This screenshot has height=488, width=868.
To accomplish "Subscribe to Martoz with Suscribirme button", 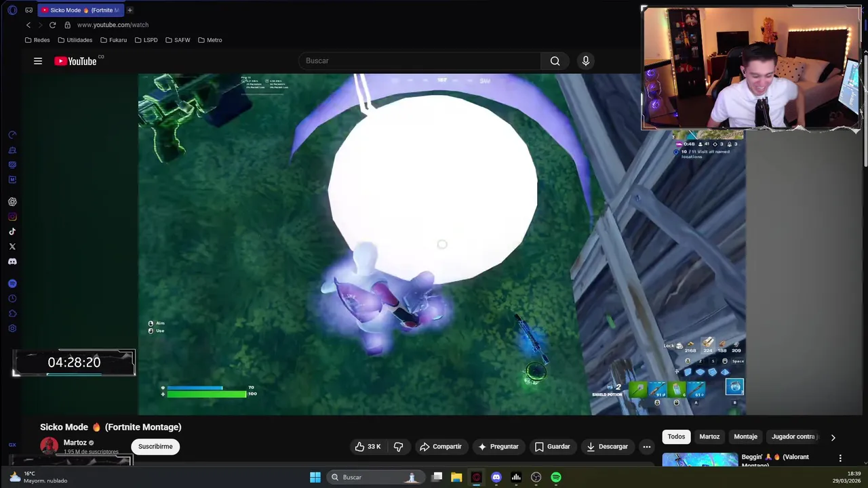I will point(155,447).
